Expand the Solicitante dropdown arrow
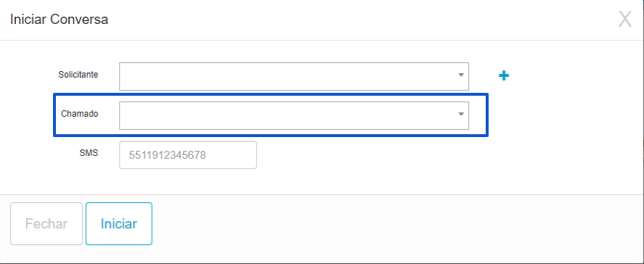 point(461,75)
